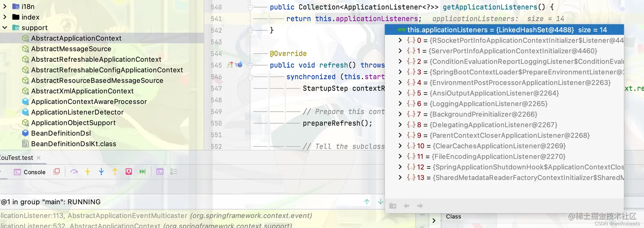Expand element 1 ServerPortInfoApplicationContextInitializer

[400, 51]
